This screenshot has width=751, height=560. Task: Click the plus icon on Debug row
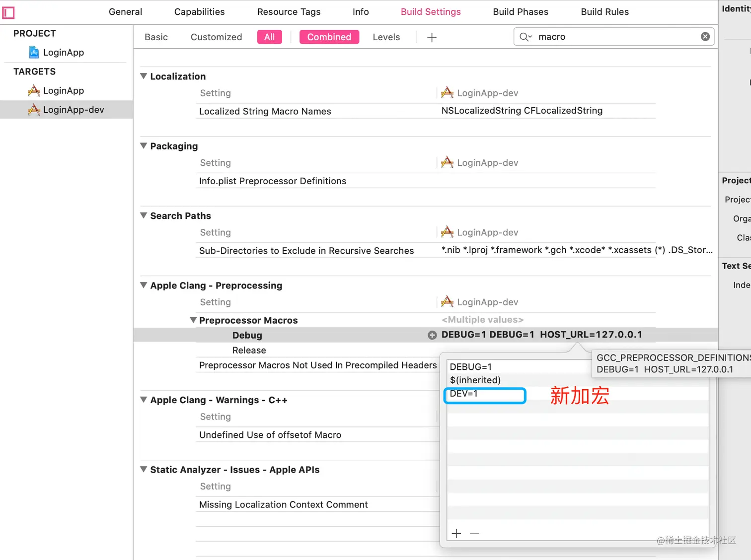point(432,335)
